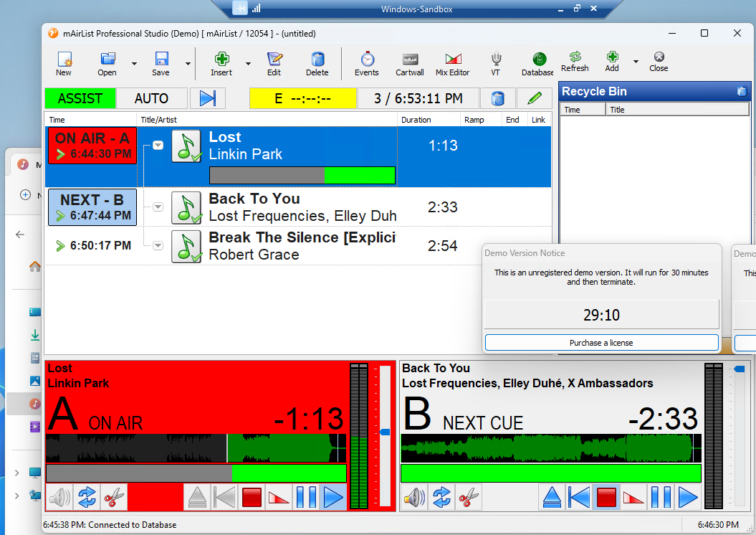Add a new browser panel item
This screenshot has height=535, width=756.
(612, 61)
